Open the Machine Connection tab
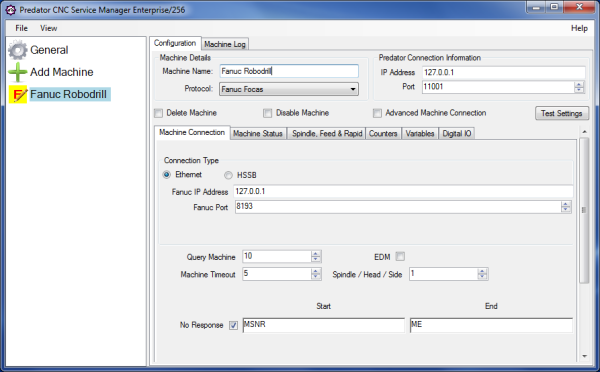The image size is (600, 372). pos(192,132)
